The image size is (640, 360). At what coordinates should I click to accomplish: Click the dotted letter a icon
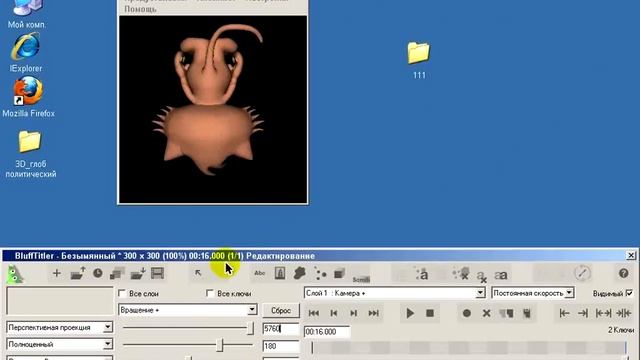[x=422, y=274]
